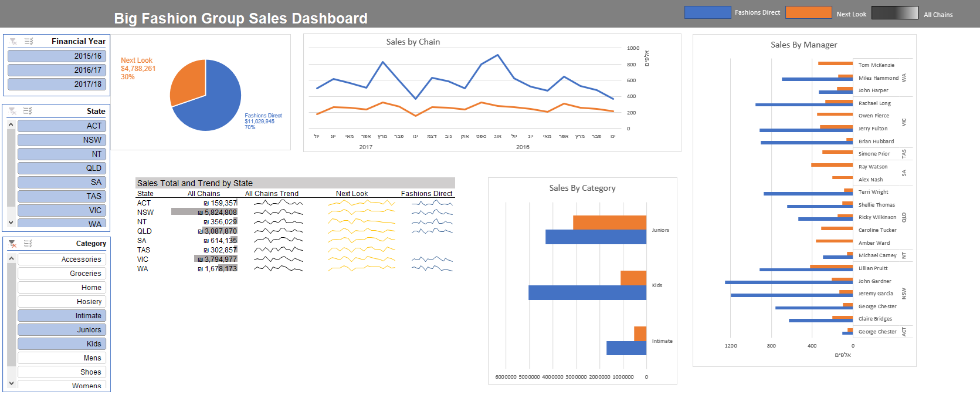Pick NT in the State slicer
The image size is (980, 401).
[x=62, y=154]
